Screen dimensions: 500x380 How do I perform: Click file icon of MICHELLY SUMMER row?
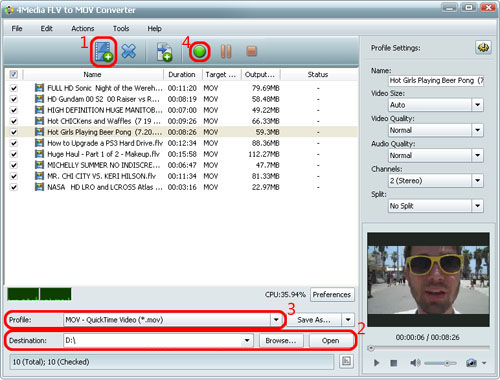coord(39,165)
